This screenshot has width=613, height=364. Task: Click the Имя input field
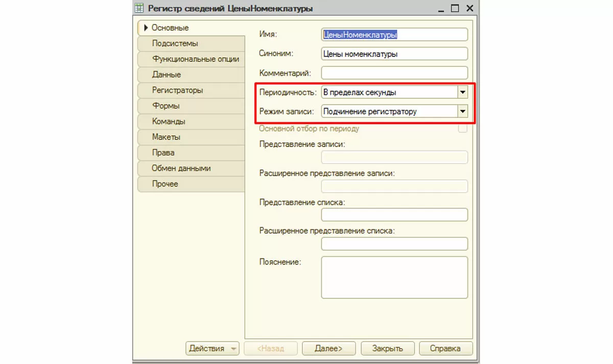point(394,35)
